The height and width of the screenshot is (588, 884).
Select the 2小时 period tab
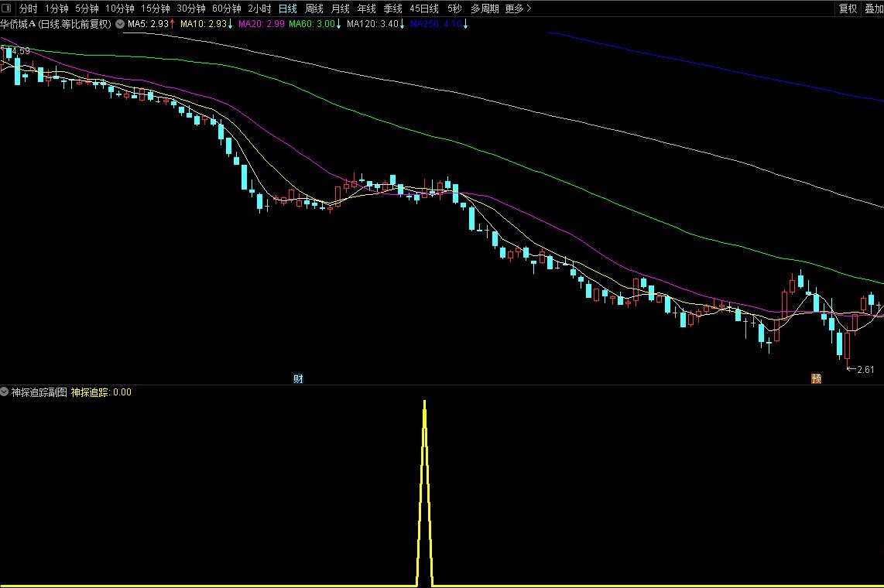[259, 9]
